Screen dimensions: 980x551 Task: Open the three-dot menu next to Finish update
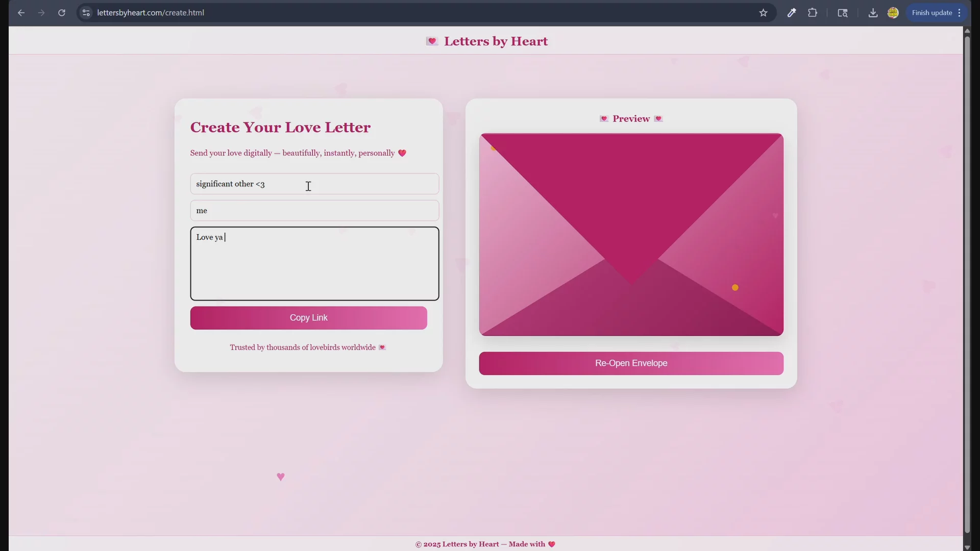coord(959,12)
